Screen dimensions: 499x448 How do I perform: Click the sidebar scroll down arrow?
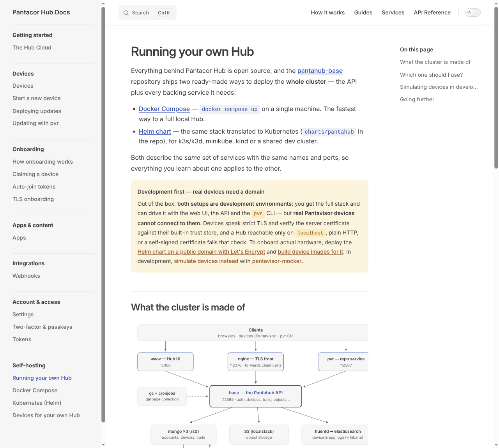[x=103, y=444]
